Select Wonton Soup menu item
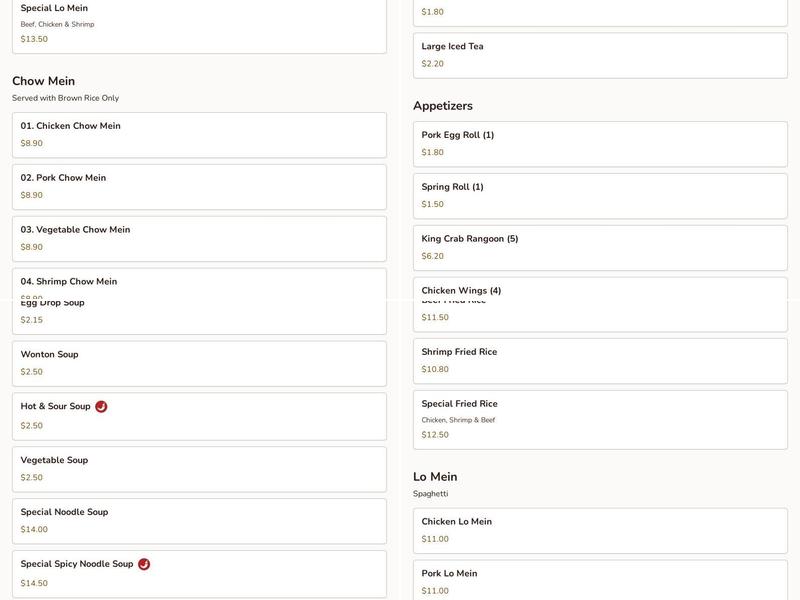Image resolution: width=800 pixels, height=600 pixels. tap(199, 363)
